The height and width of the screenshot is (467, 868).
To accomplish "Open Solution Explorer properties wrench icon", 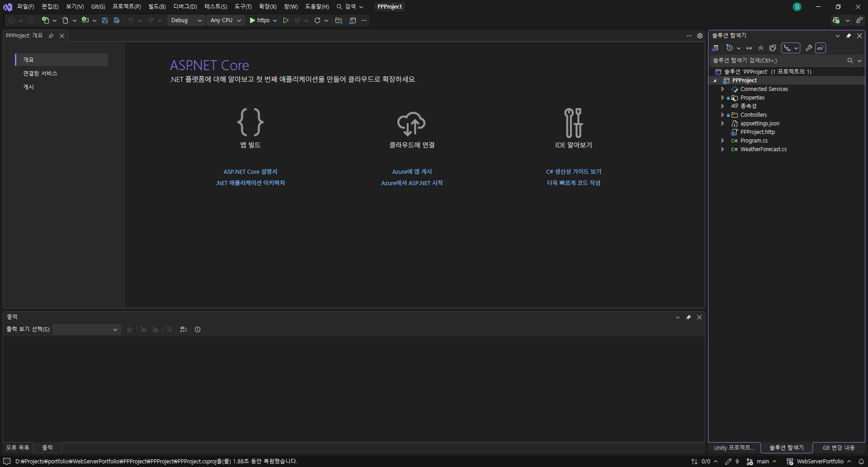I will pos(809,48).
